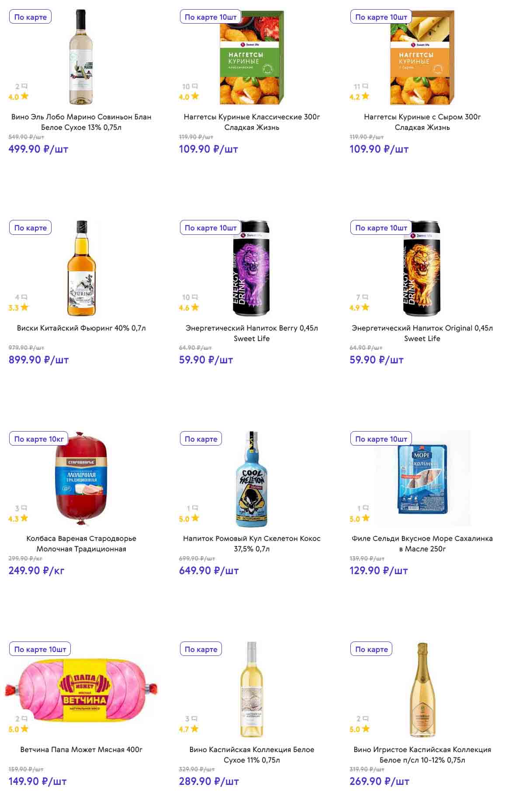This screenshot has height=812, width=505.
Task: Click the 269.90 ₽/шт price of Вино Игристое
Action: (x=379, y=781)
